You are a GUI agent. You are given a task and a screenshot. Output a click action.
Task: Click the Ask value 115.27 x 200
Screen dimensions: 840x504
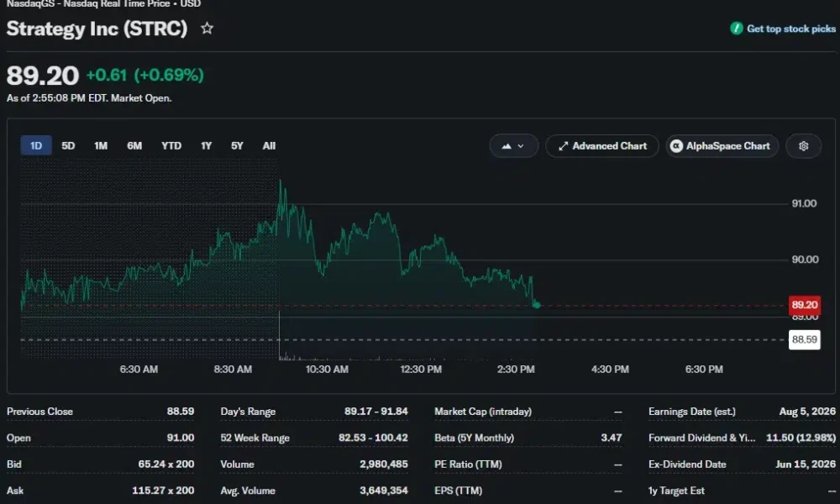click(163, 490)
